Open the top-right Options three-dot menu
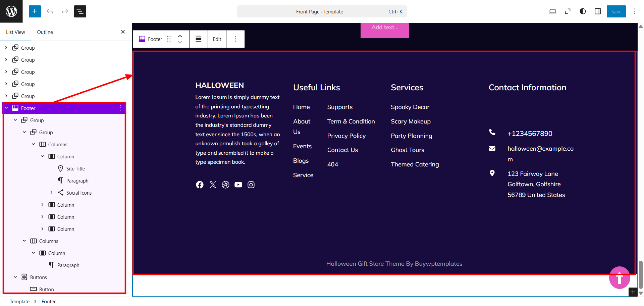Viewport: 644px width, 306px height. (635, 11)
